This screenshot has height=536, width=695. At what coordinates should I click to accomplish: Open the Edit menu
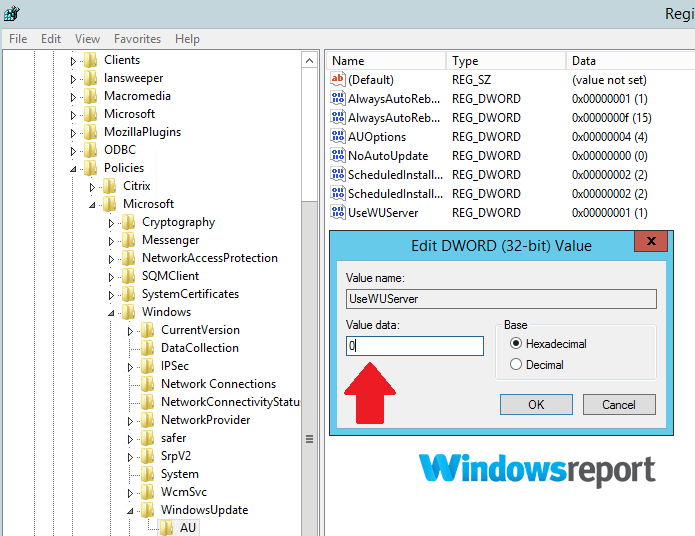(51, 39)
